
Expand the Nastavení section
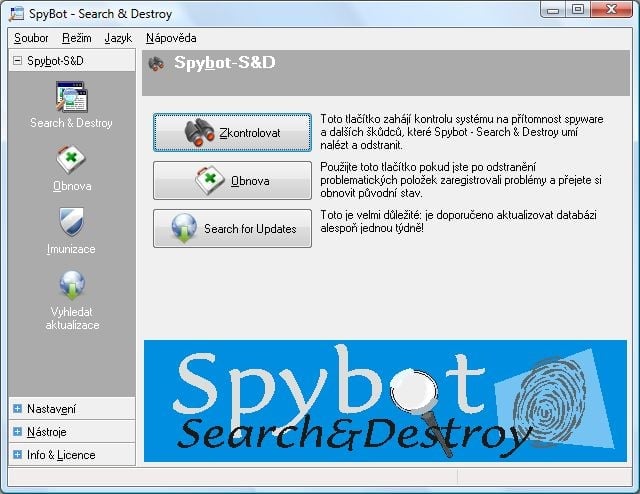pyautogui.click(x=18, y=409)
